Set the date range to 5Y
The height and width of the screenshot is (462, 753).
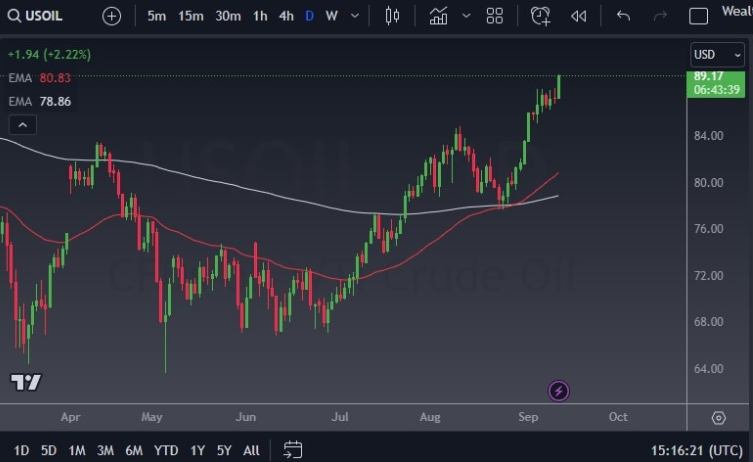[223, 450]
